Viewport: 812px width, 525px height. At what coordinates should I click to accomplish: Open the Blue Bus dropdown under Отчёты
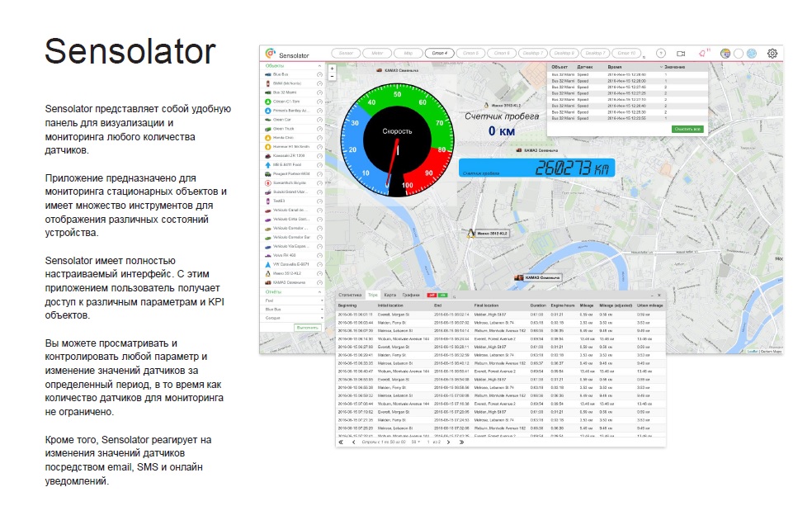coord(293,310)
